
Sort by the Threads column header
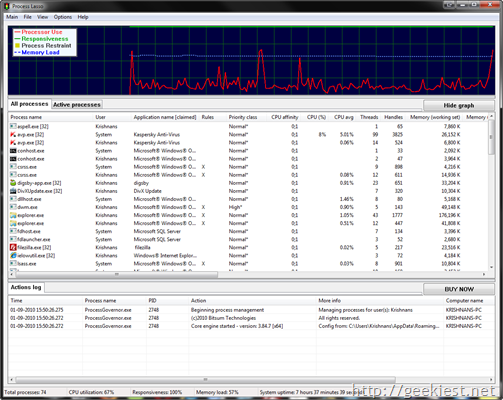[369, 117]
